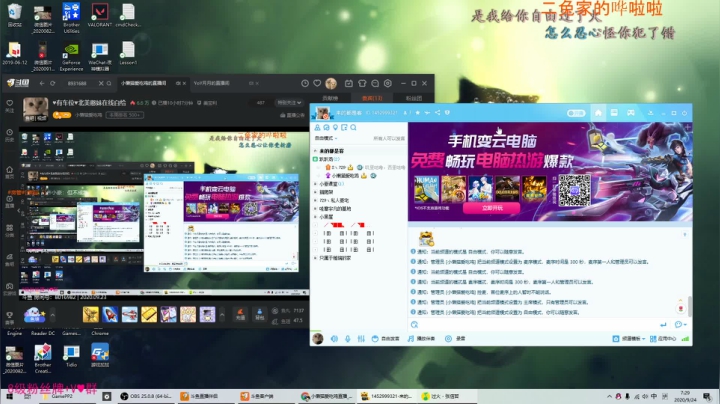
Task: Open Douyu contribution ranking tab
Action: pyautogui.click(x=330, y=98)
